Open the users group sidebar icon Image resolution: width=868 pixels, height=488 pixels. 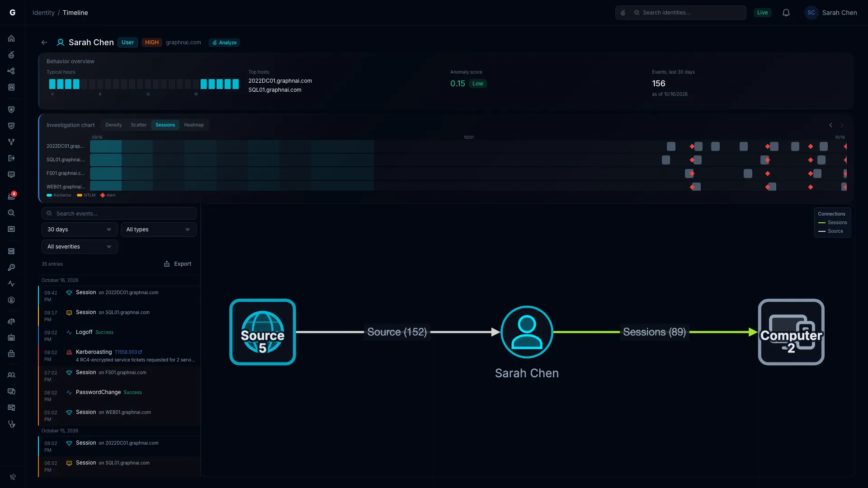click(x=11, y=375)
